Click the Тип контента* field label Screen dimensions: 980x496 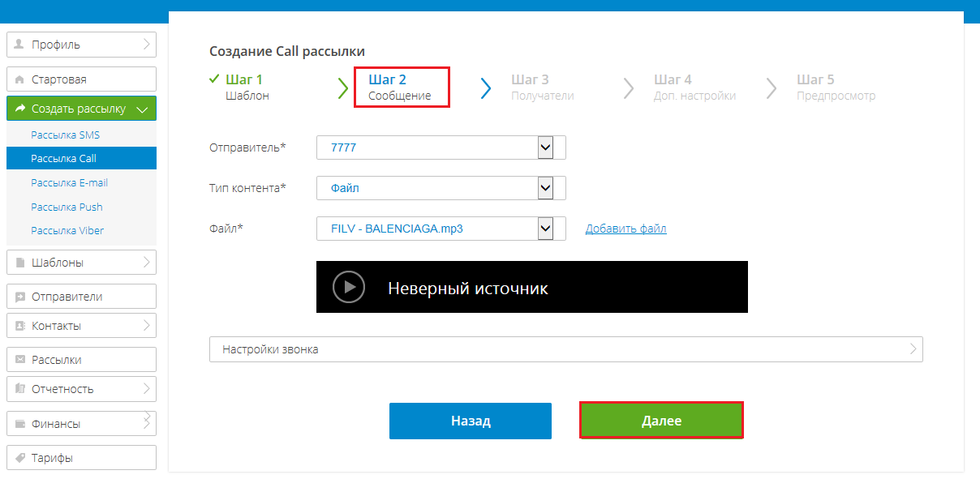pos(248,188)
